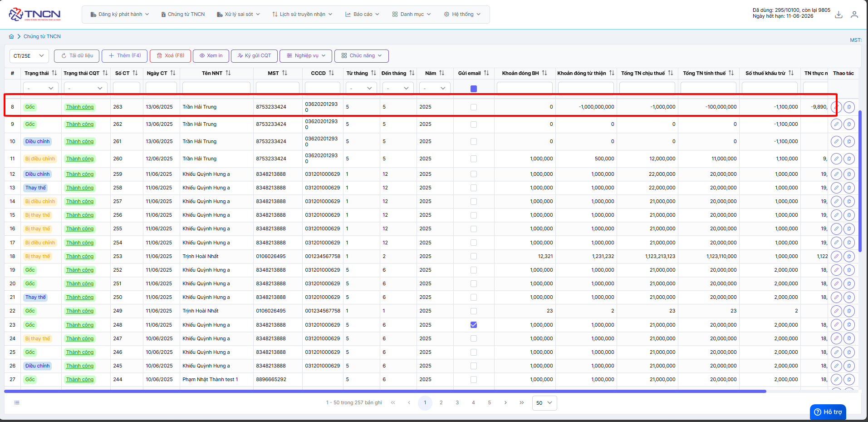This screenshot has height=422, width=868.
Task: Sort by Tên NNT column arrows
Action: pyautogui.click(x=228, y=73)
